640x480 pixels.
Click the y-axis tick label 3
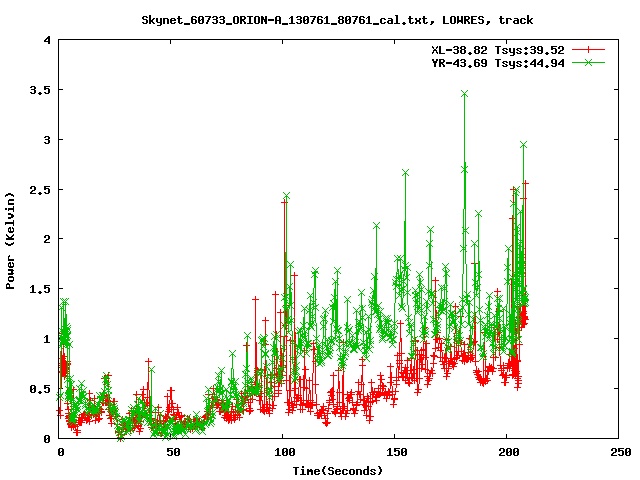click(x=47, y=140)
